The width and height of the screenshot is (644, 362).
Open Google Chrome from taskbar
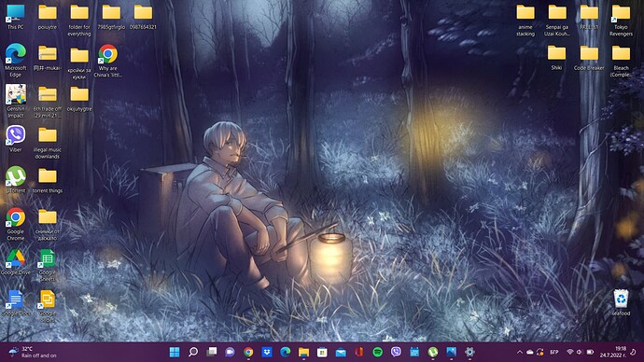click(x=248, y=352)
